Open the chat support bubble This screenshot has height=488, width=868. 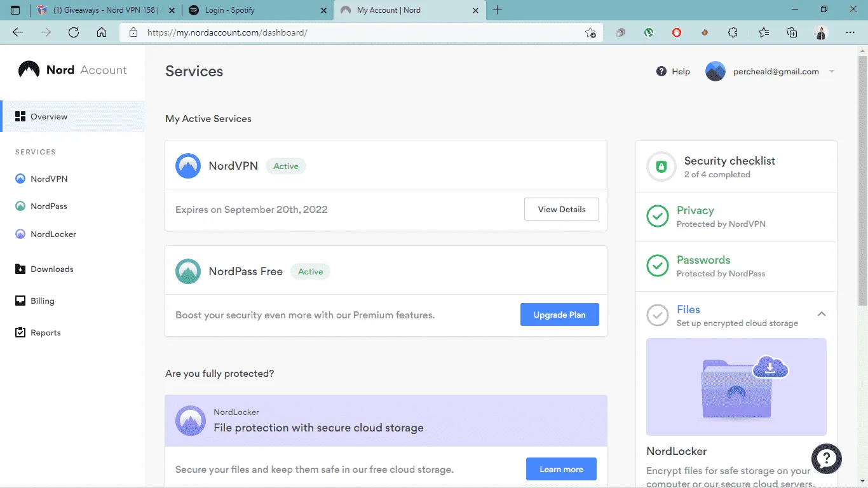tap(827, 457)
